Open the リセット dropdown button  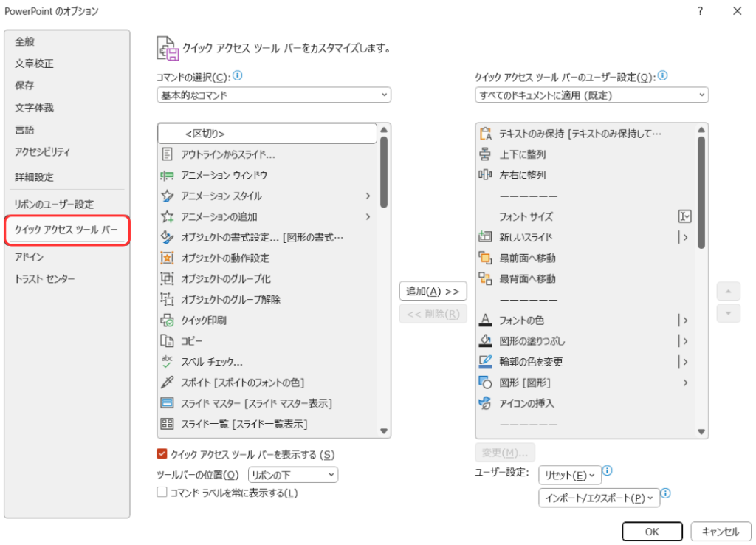tap(570, 475)
